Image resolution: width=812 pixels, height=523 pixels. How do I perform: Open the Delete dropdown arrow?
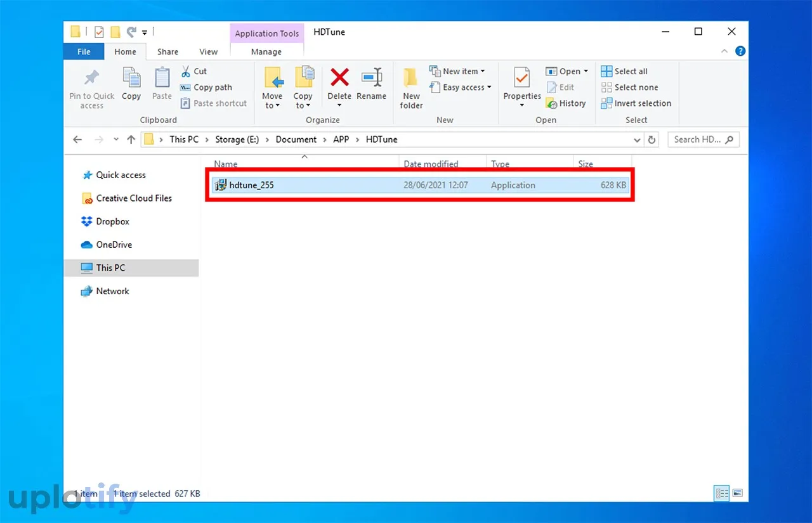click(339, 105)
